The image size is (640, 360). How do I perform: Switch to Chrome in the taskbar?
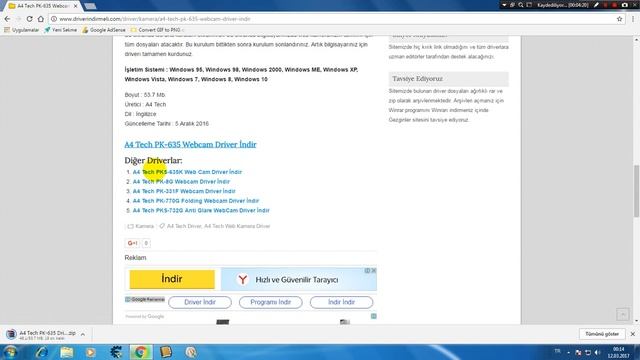tap(141, 352)
